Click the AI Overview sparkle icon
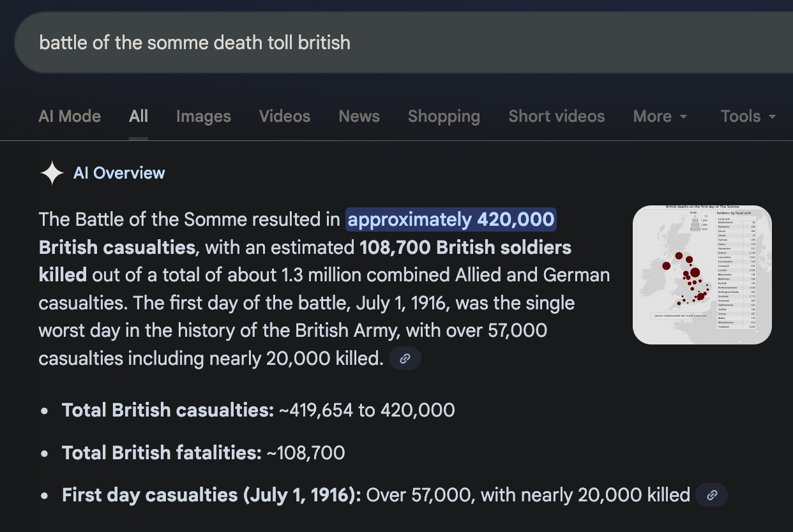This screenshot has height=532, width=793. (52, 173)
